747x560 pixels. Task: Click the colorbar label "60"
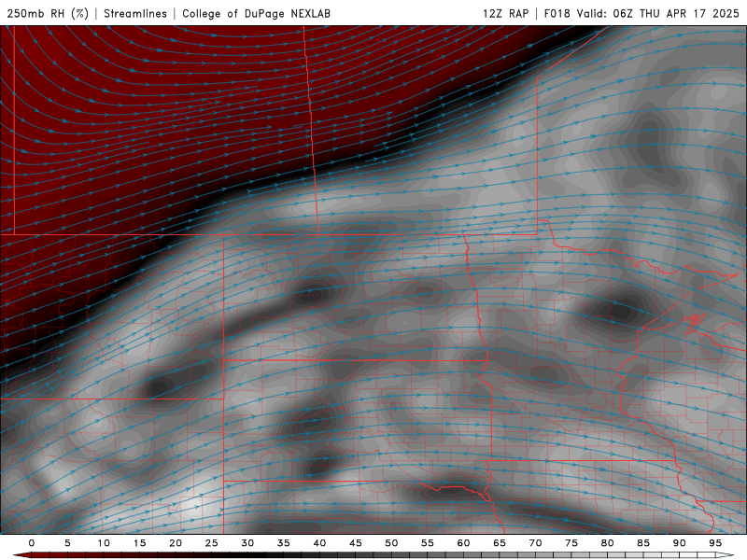coord(463,543)
